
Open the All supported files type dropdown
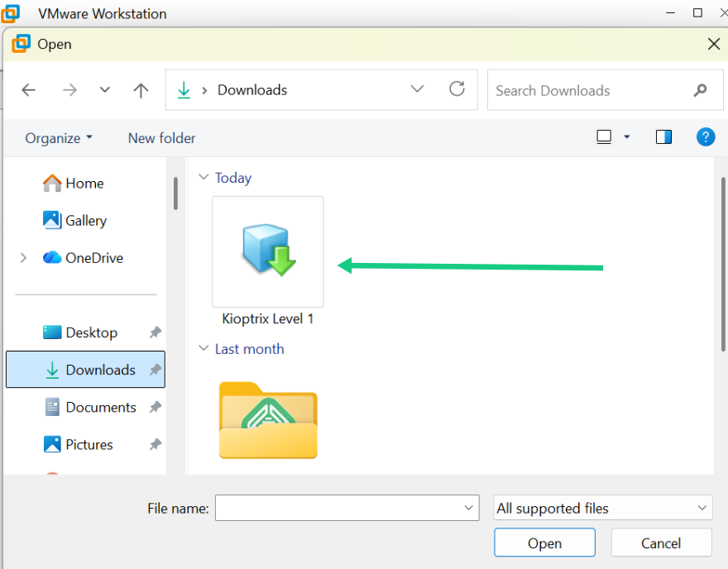(602, 508)
